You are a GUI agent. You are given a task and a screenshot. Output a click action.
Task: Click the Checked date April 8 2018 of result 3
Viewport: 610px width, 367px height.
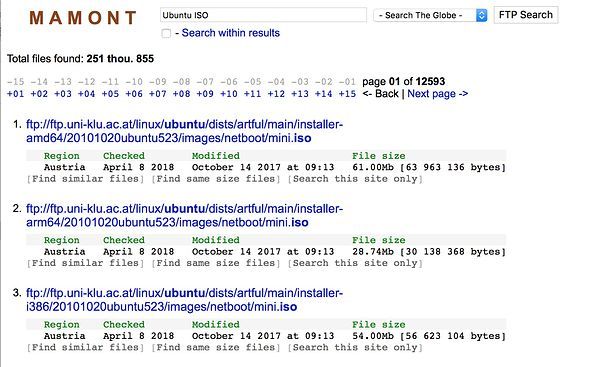pos(138,336)
